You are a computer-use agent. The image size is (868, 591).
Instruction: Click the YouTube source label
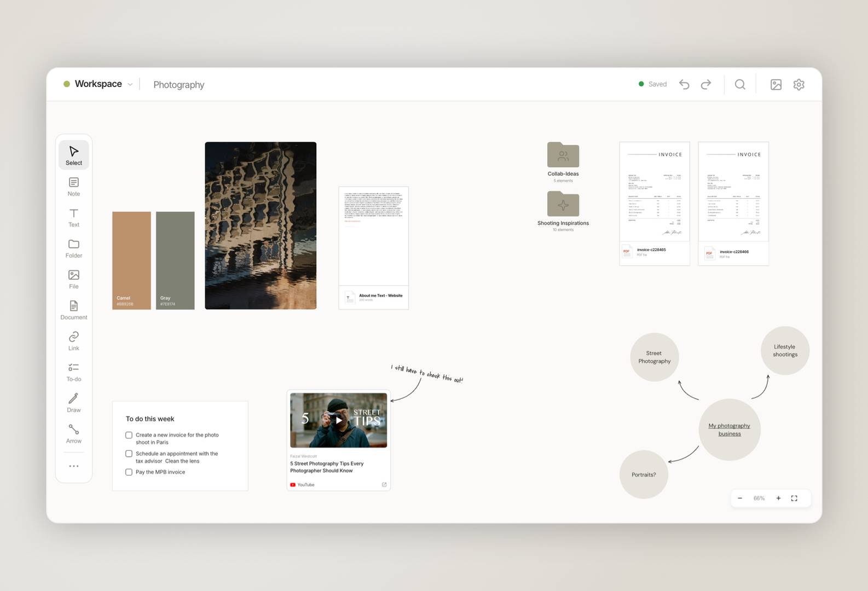306,485
